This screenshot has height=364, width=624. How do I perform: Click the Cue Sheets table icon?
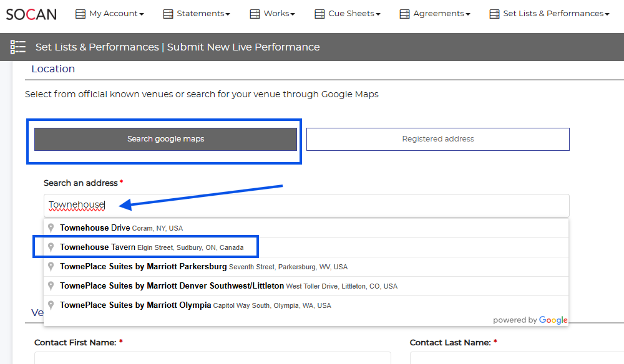pos(319,14)
